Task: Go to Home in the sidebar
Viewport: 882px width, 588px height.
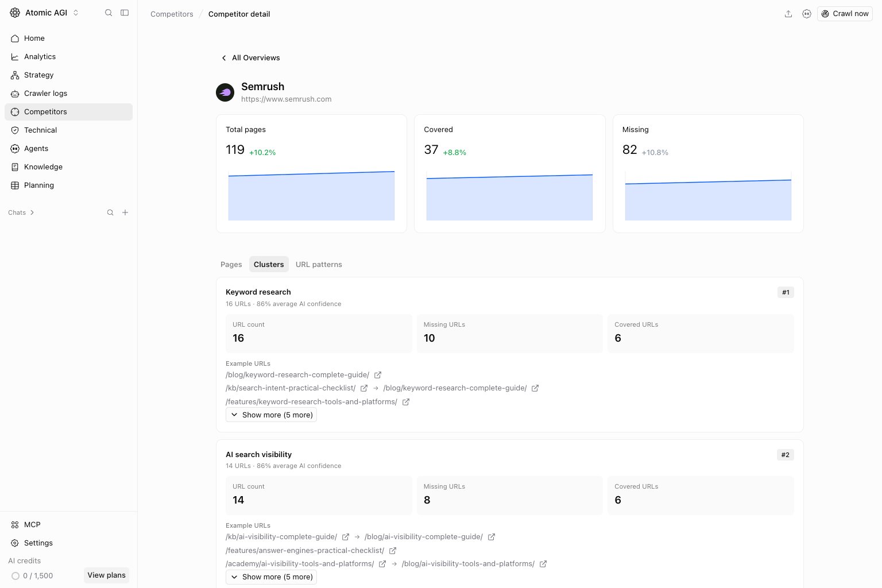Action: [x=68, y=38]
